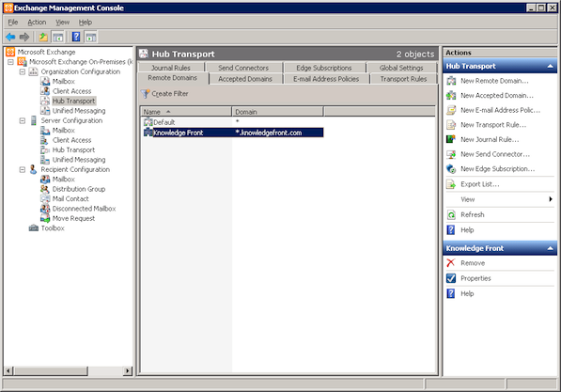The image size is (561, 392).
Task: Click the tree pane horizontal scrollbar thumb
Action: point(51,371)
